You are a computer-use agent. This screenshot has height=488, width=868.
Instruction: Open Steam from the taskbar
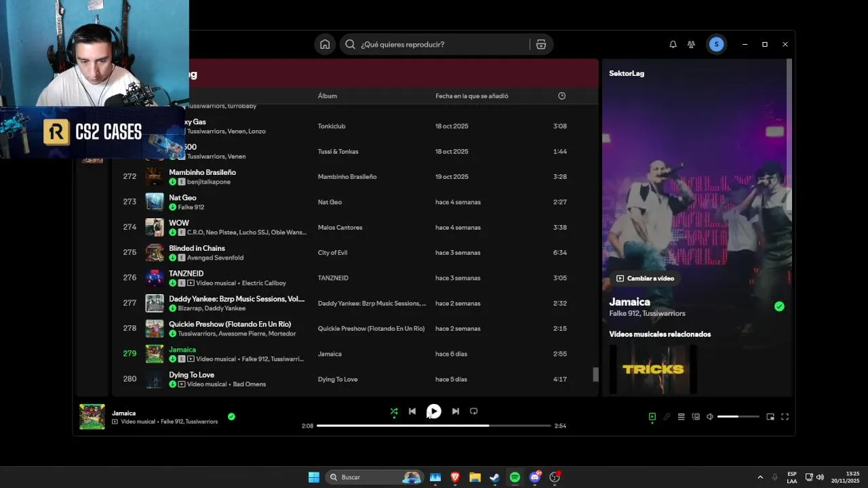[495, 477]
